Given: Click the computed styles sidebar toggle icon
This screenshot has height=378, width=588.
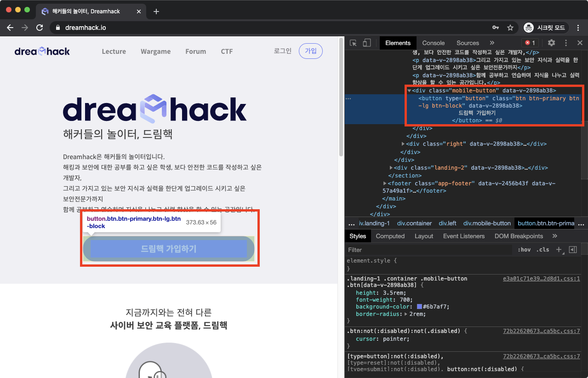Looking at the screenshot, I should (573, 250).
